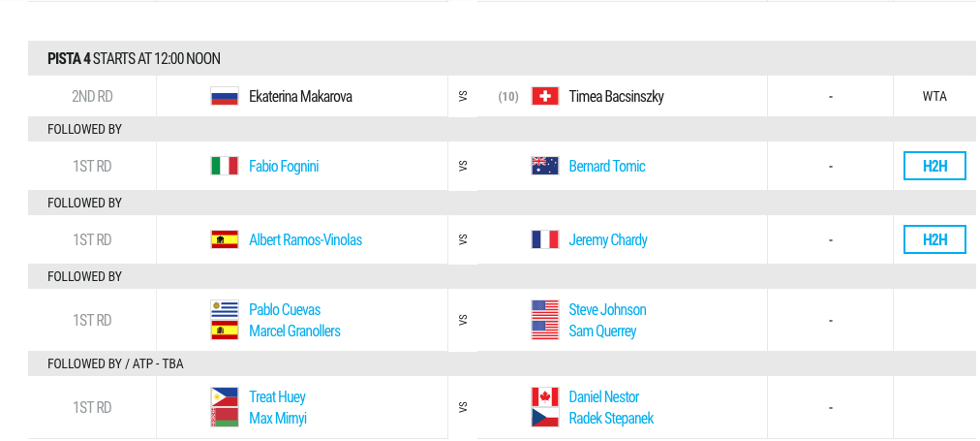Open H2H for Ramos-Vinolas vs Chardy
980x441 pixels.
(x=935, y=239)
